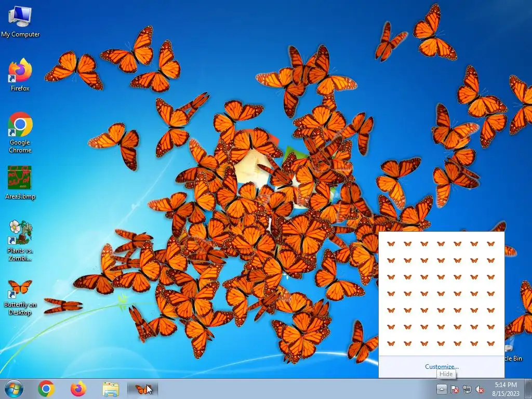Open the network status tray icon

pos(467,389)
